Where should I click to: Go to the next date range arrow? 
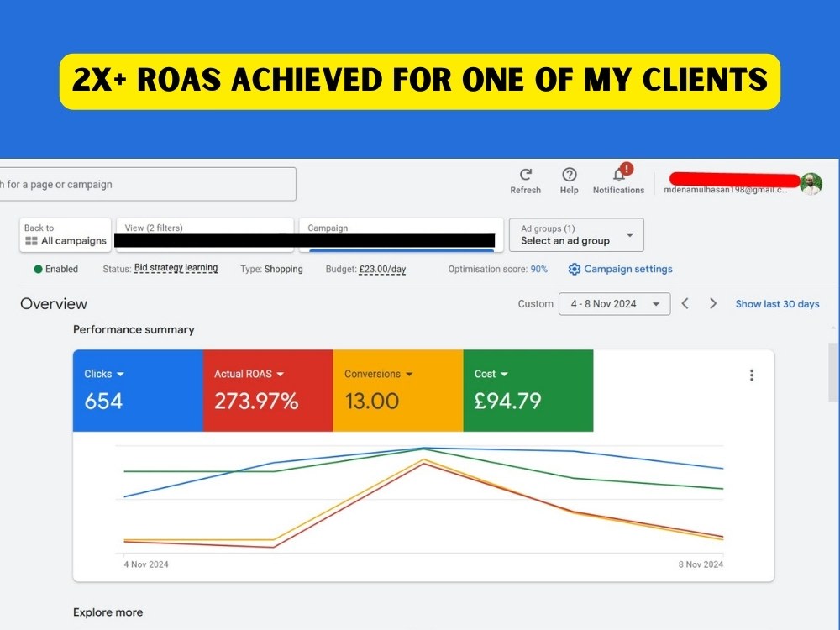coord(713,304)
